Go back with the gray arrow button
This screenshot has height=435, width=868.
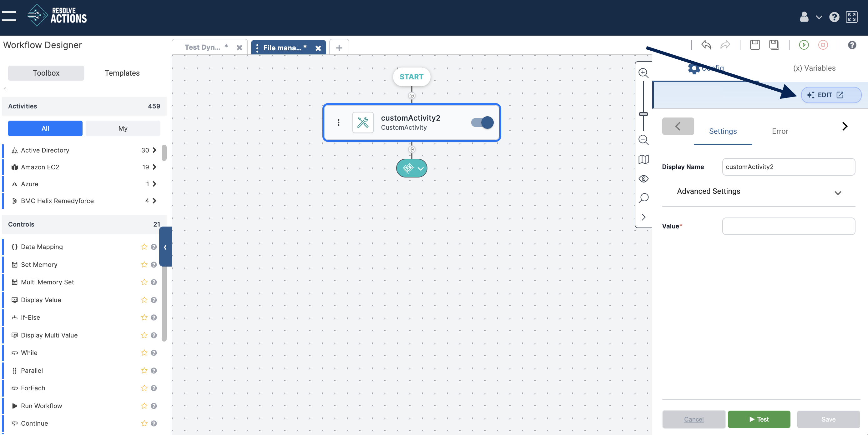pos(678,126)
